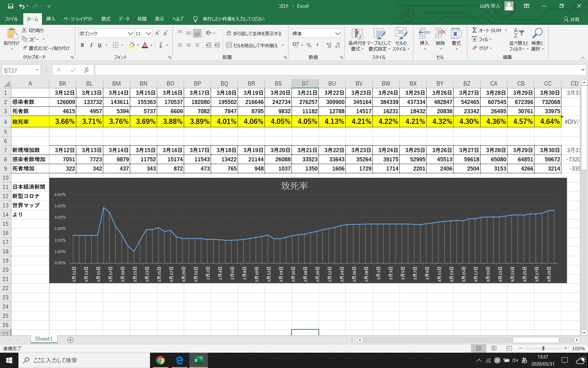Viewport: 588px width, 368px height.
Task: Click the Share button
Action: 571,19
